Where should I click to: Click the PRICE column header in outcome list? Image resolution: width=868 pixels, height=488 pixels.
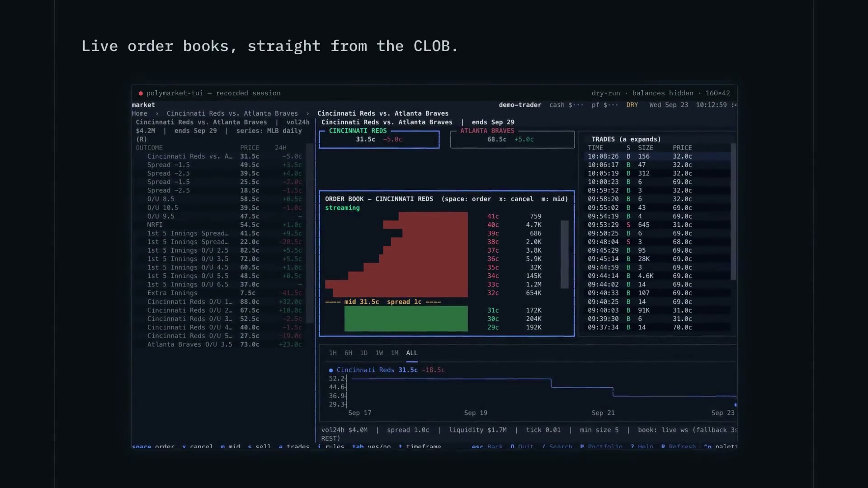(x=250, y=148)
